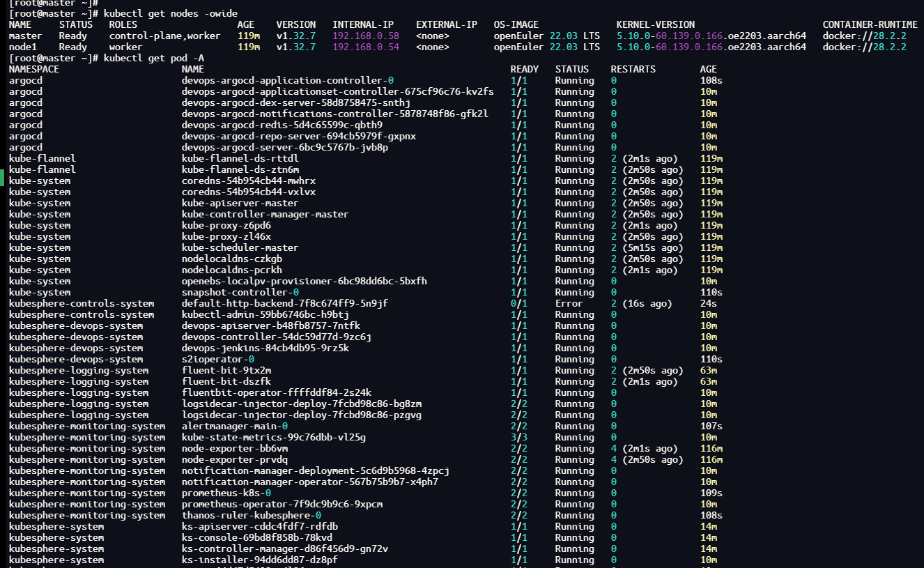Click the Error status text
The height and width of the screenshot is (568, 924).
click(569, 304)
